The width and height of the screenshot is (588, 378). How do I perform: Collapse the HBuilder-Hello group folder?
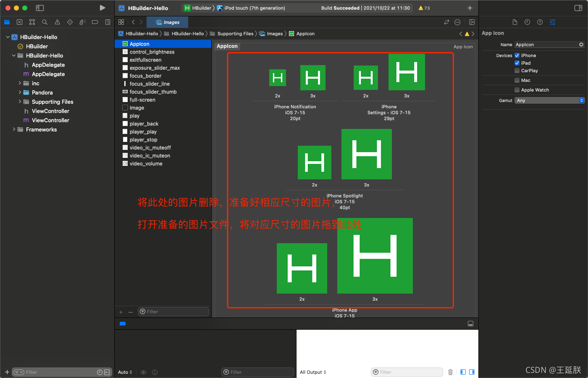[x=13, y=55]
